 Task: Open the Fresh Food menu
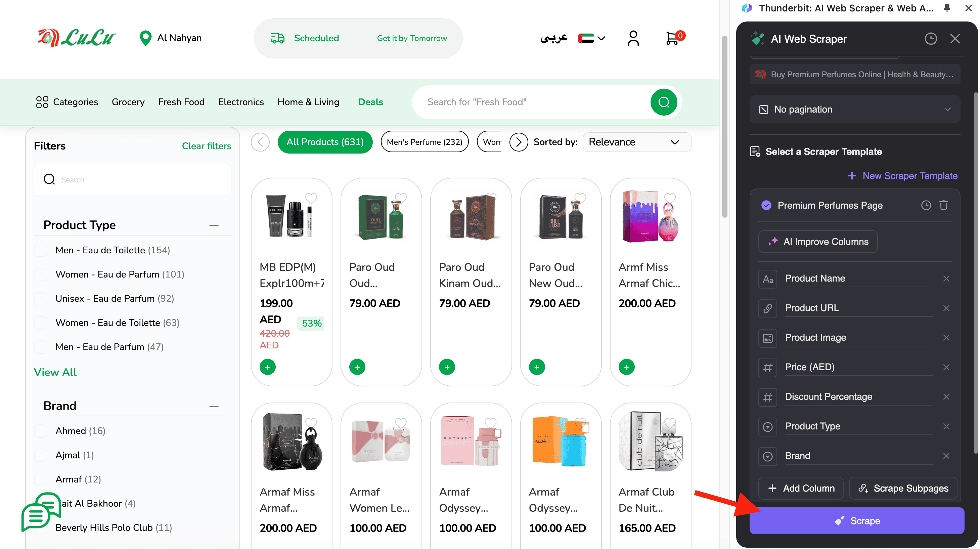point(181,102)
